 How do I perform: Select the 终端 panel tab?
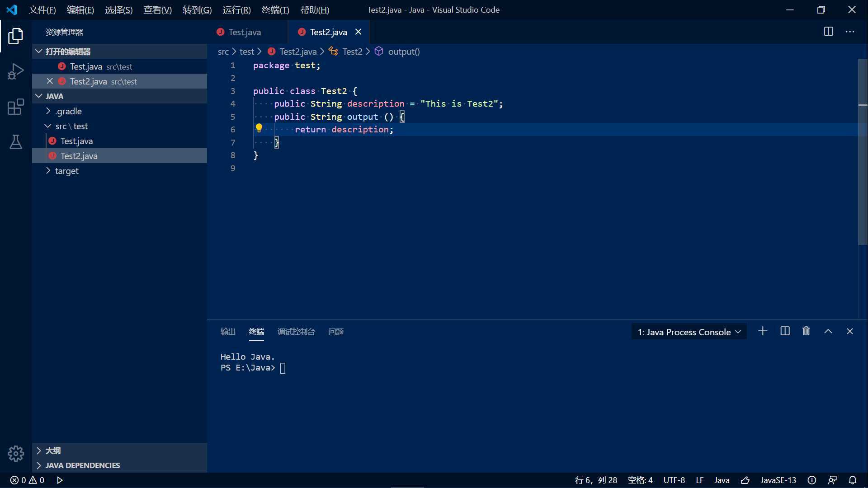[x=256, y=332]
